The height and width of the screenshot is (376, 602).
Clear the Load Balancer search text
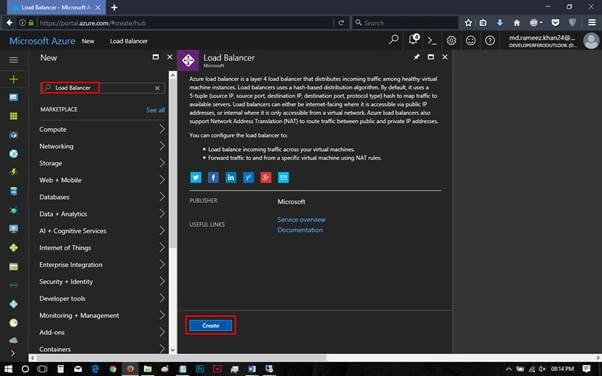pos(157,88)
